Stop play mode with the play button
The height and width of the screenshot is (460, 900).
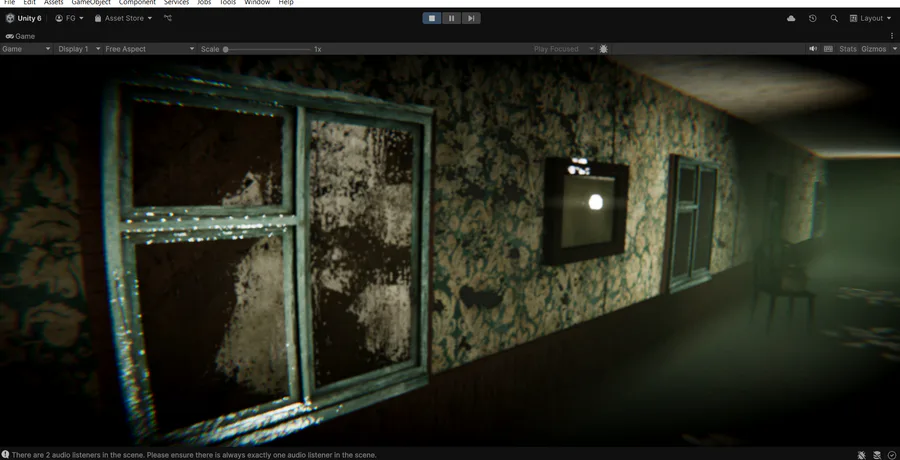[432, 18]
